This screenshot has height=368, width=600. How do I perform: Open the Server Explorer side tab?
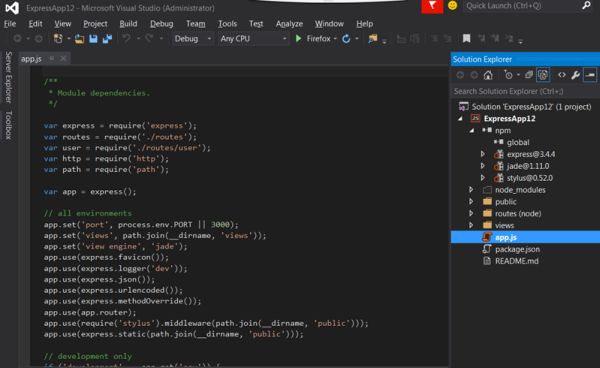(8, 77)
